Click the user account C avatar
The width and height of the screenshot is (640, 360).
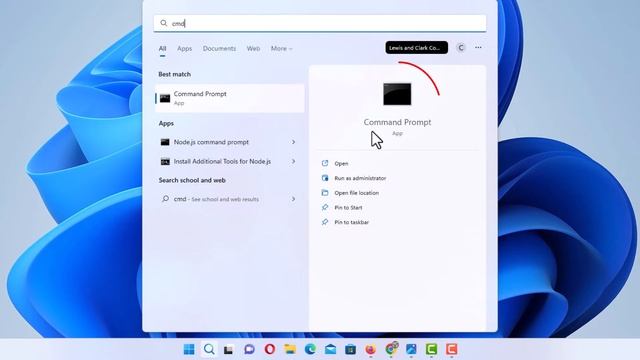coord(461,48)
